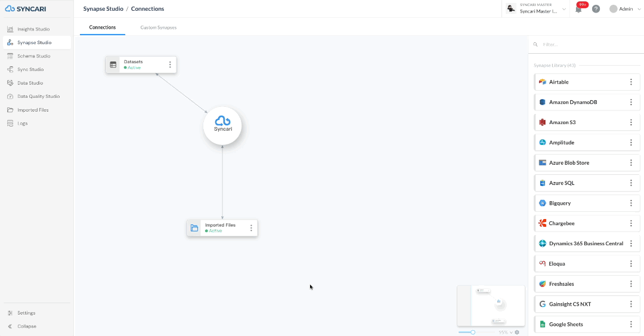Open Schema Studio from the sidebar
This screenshot has width=644, height=336.
36,56
